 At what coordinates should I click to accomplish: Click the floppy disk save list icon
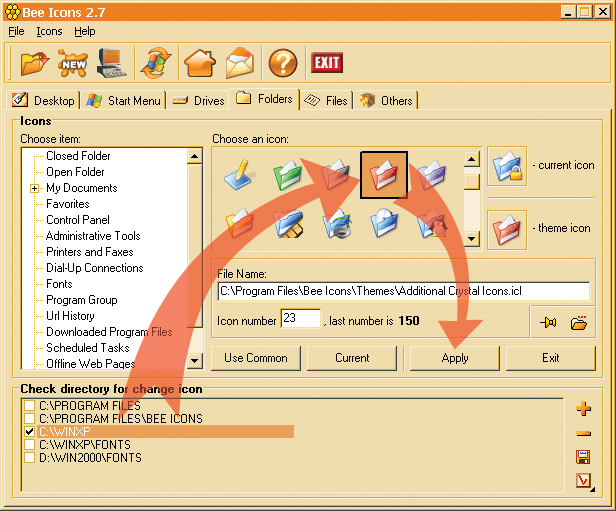583,457
